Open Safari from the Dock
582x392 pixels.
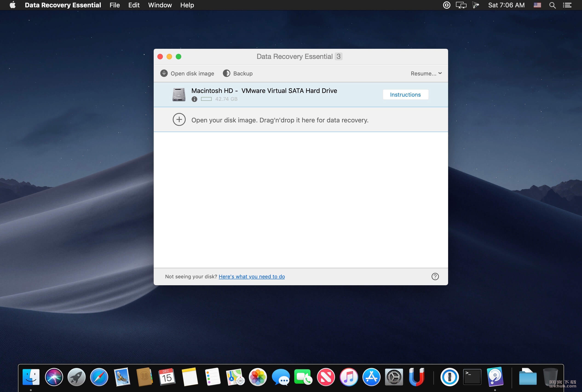pyautogui.click(x=99, y=377)
